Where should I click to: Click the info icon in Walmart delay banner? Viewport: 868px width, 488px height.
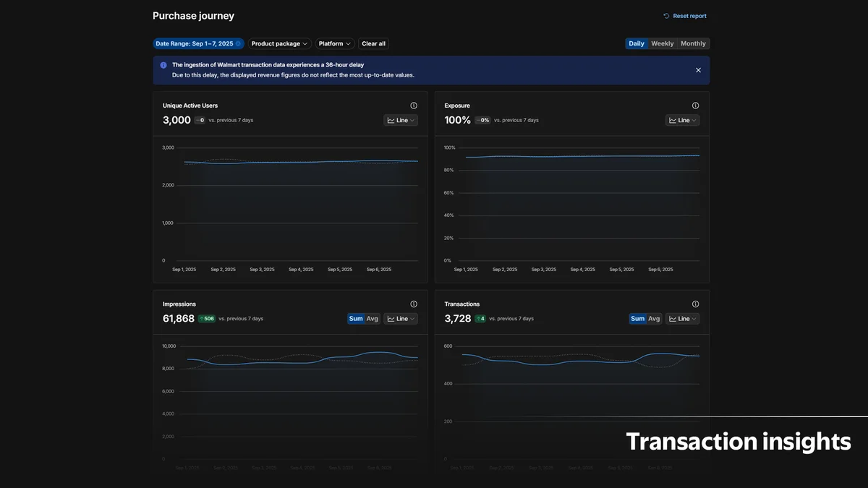click(x=163, y=65)
